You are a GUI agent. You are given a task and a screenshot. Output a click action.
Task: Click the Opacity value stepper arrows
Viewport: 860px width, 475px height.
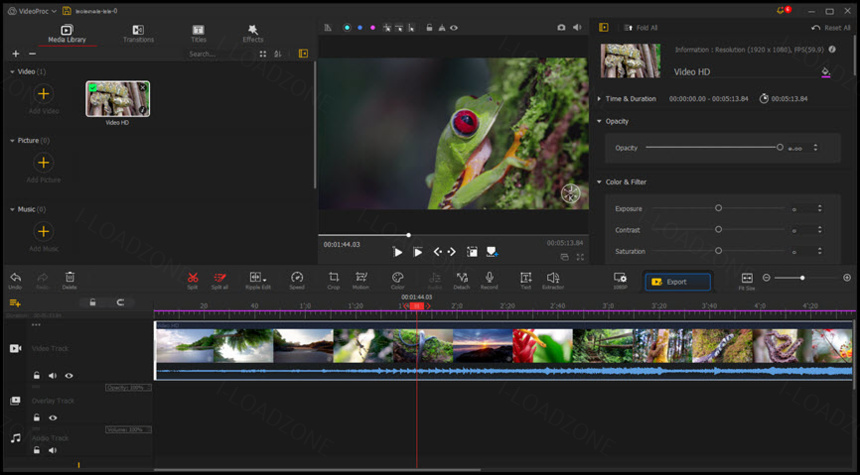click(816, 148)
